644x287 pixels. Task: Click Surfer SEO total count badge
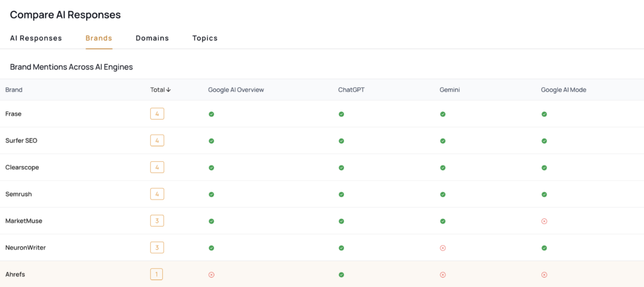pos(157,140)
